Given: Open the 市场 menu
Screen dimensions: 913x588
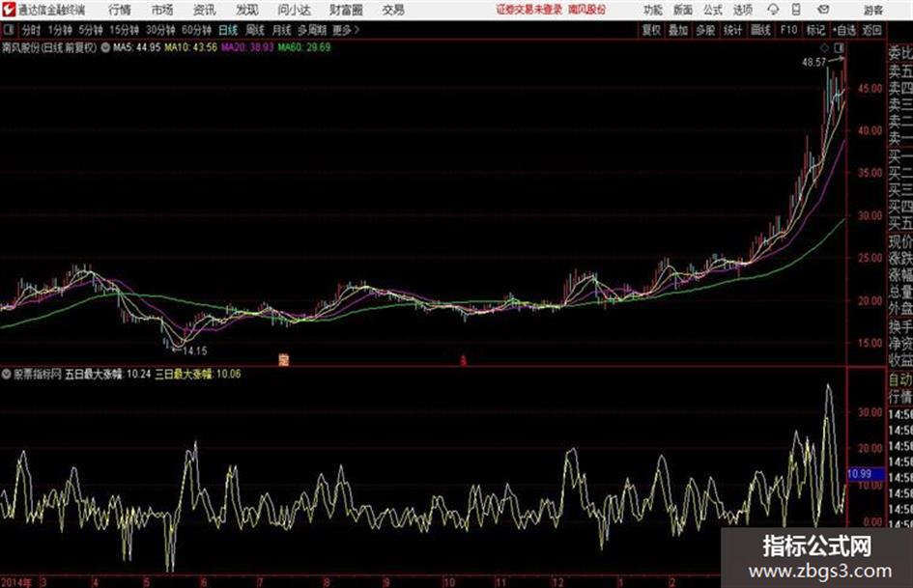Looking at the screenshot, I should pos(162,10).
